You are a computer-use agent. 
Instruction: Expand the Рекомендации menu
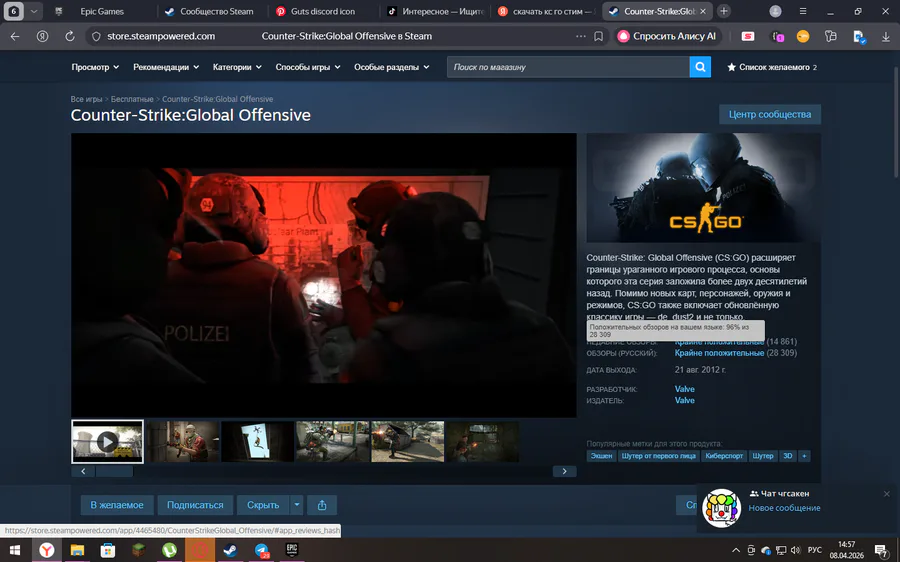pos(166,67)
